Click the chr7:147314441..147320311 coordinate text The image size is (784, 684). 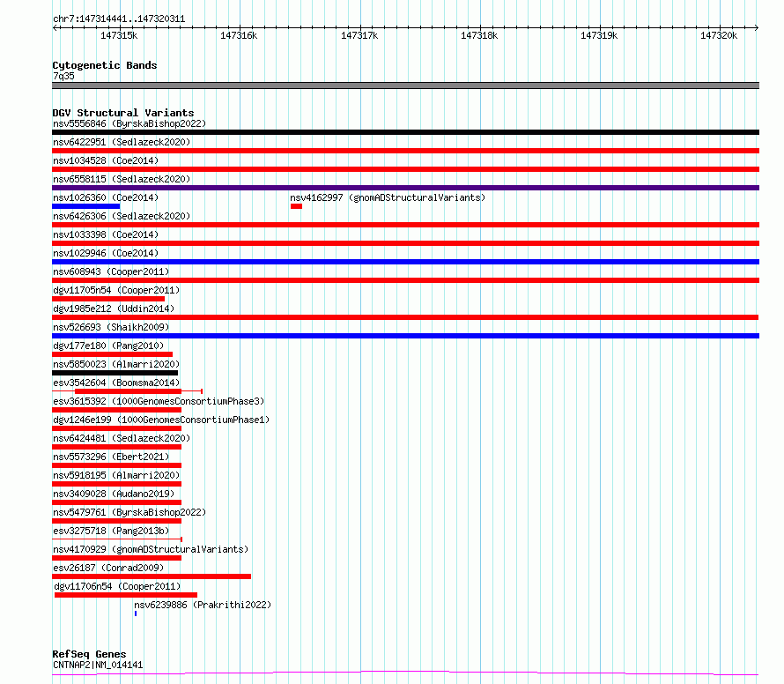tap(119, 19)
